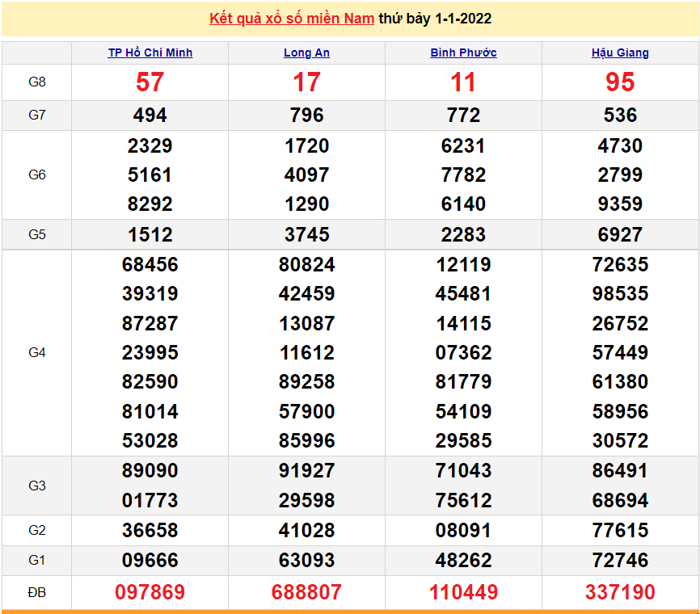Viewport: 700px width, 614px height.
Task: Select G4 number 07362
Action: tap(463, 353)
